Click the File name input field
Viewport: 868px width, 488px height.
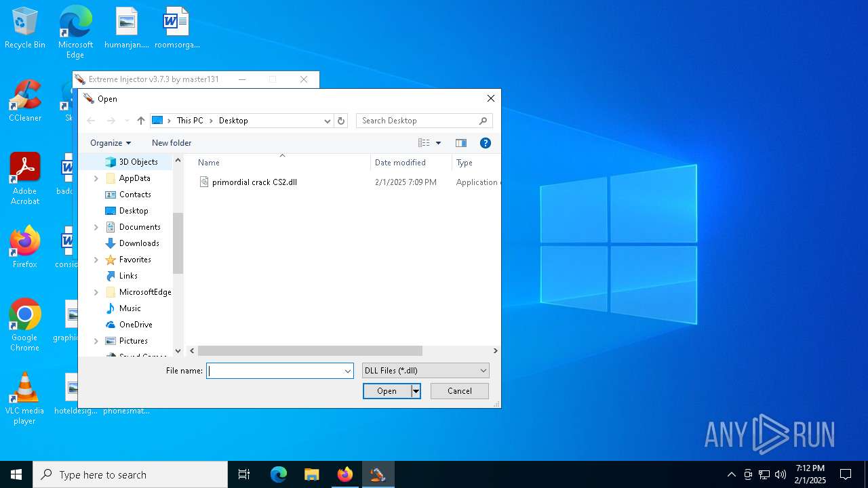[x=275, y=371]
